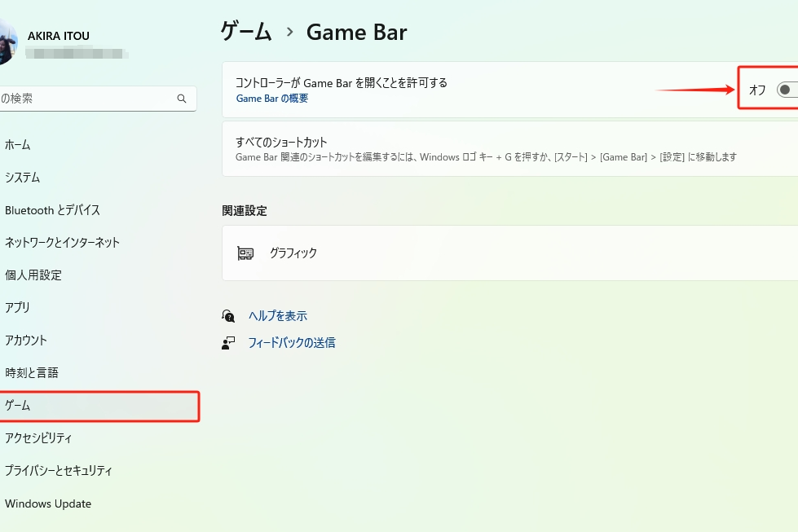Screen dimensions: 798x532
Task: Focus the settings search input field
Action: coord(90,99)
